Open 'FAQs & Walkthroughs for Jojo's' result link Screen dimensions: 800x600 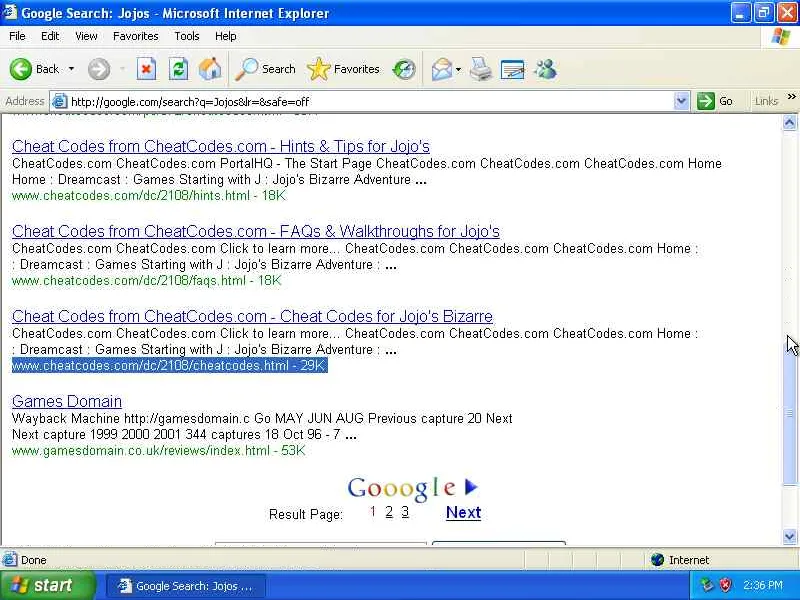click(x=256, y=232)
